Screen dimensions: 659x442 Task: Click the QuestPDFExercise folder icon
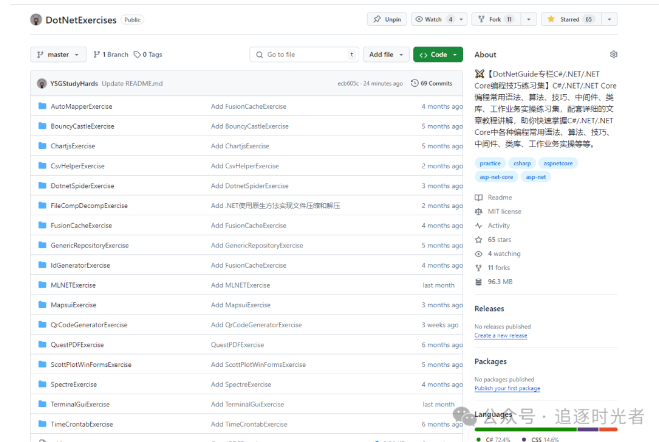(x=42, y=345)
